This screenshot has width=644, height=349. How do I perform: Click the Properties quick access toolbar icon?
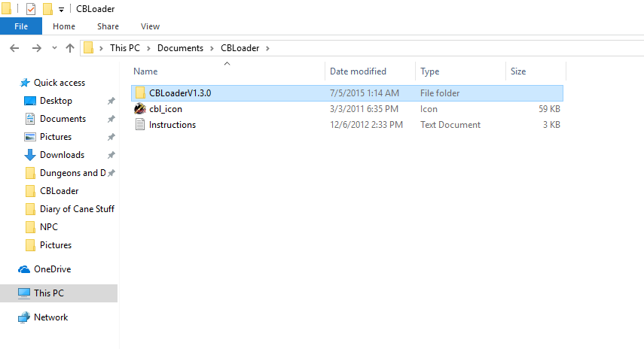click(x=31, y=8)
